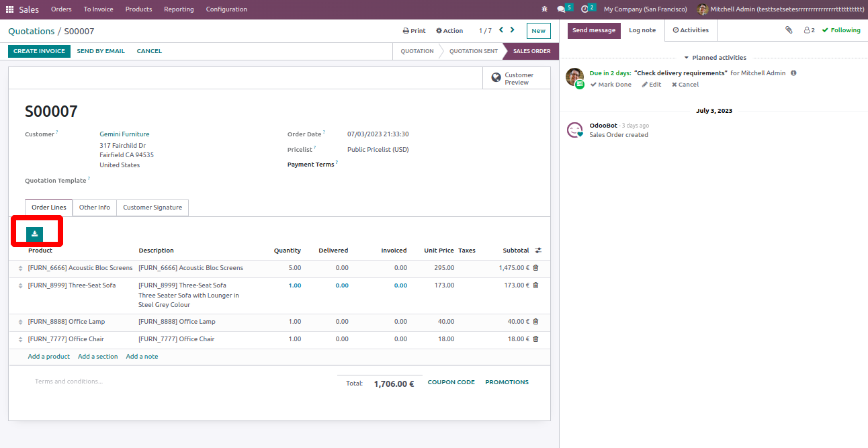The image size is (868, 448).
Task: Open the Reporting menu
Action: pyautogui.click(x=179, y=9)
